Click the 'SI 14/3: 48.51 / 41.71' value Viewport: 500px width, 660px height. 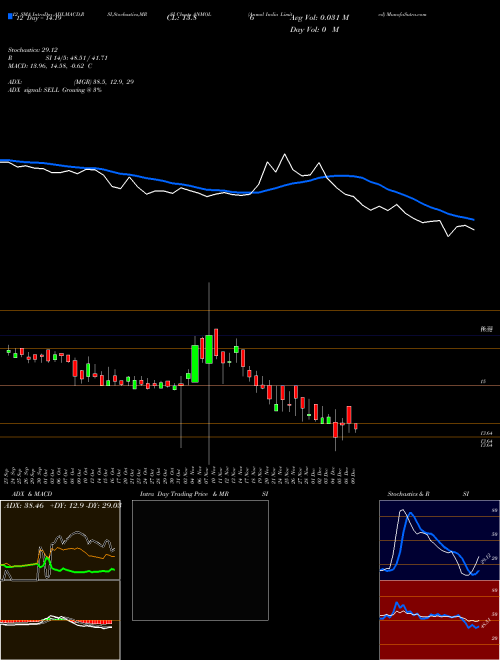[77, 58]
